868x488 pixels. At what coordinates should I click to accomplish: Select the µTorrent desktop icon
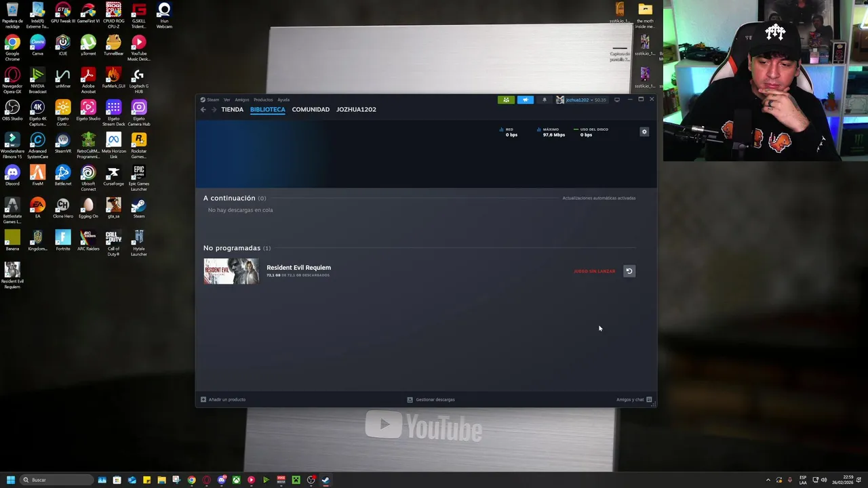[88, 46]
